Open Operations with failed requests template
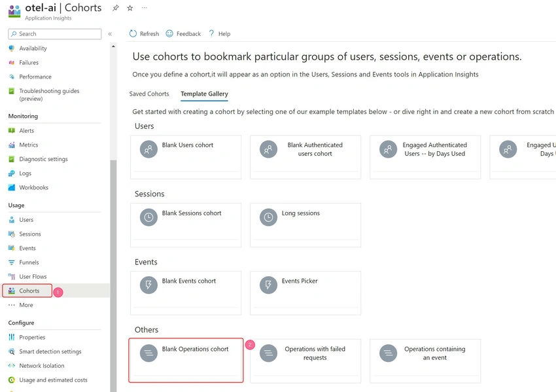The height and width of the screenshot is (392, 556). (305, 361)
